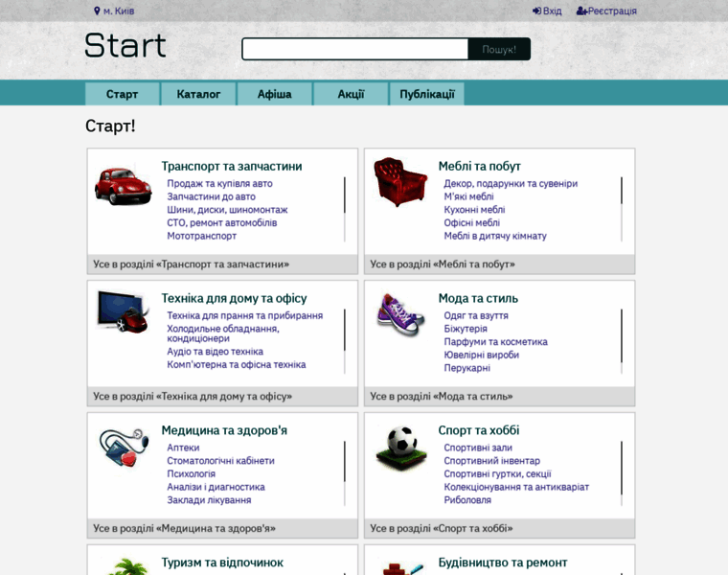Screen dimensions: 728x575
Task: Open Запчастини до авто
Action: click(212, 196)
